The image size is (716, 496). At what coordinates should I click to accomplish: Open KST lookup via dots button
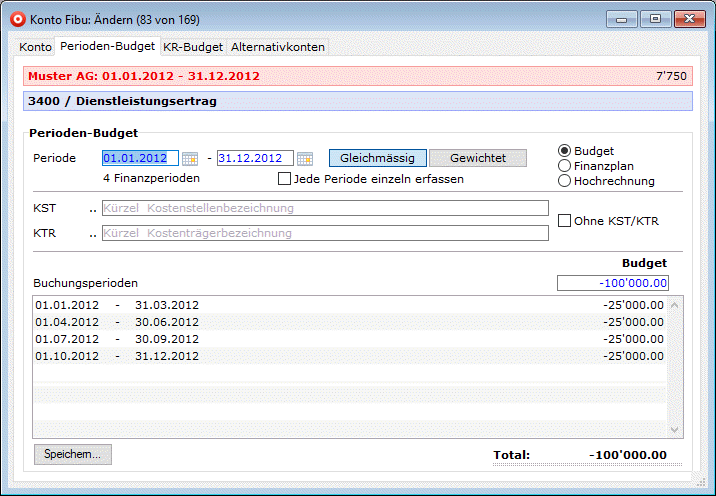[93, 209]
